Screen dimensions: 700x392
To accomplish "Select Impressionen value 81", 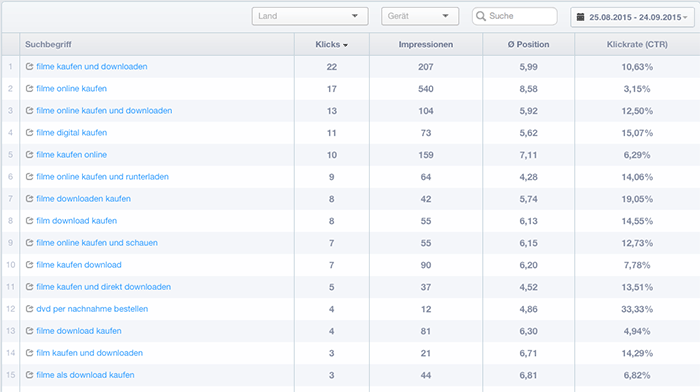I will click(x=426, y=331).
